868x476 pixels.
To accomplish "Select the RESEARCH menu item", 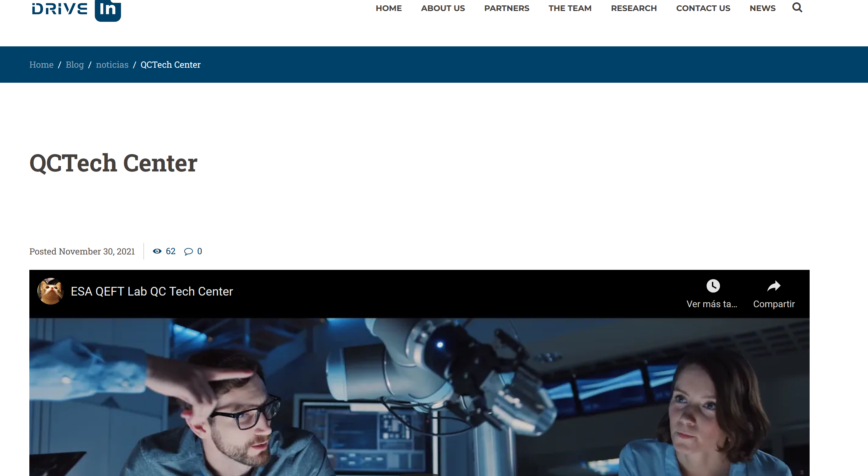I will point(634,8).
